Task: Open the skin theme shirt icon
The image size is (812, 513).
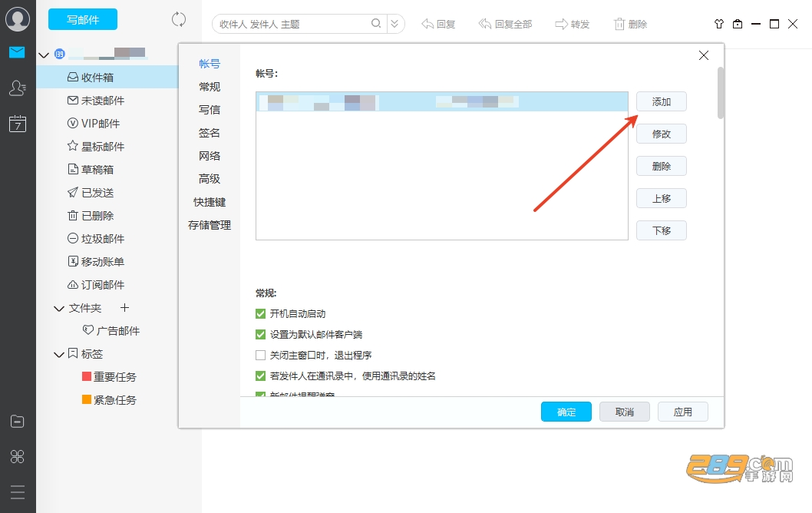Action: [x=719, y=24]
